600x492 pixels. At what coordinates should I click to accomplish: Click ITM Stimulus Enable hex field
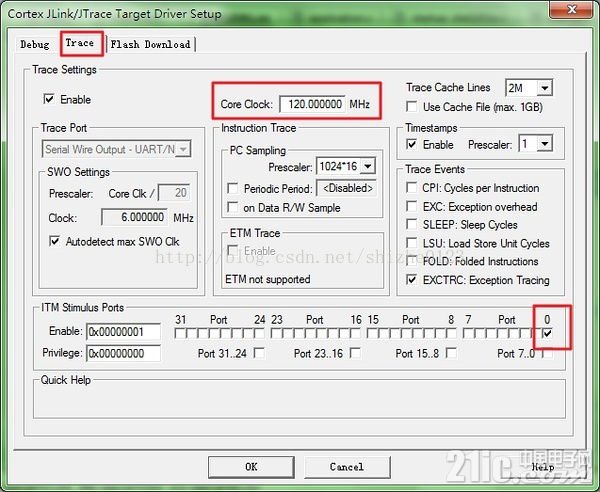[x=124, y=332]
